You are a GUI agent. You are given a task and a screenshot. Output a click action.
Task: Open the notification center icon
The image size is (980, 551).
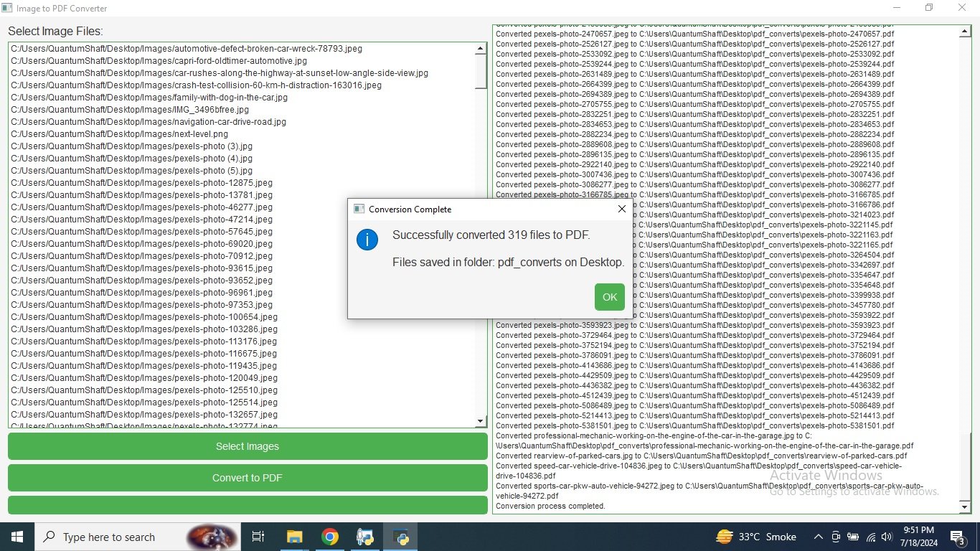(x=958, y=537)
